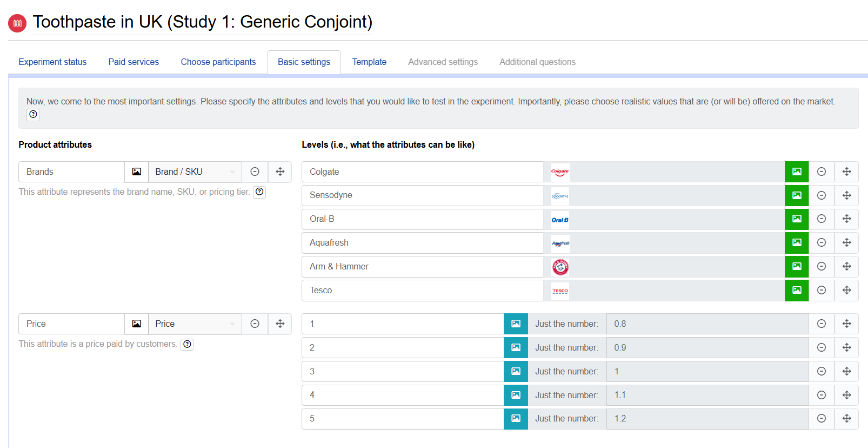This screenshot has width=868, height=448.
Task: Open help icon beside Price attribute description
Action: tap(187, 344)
